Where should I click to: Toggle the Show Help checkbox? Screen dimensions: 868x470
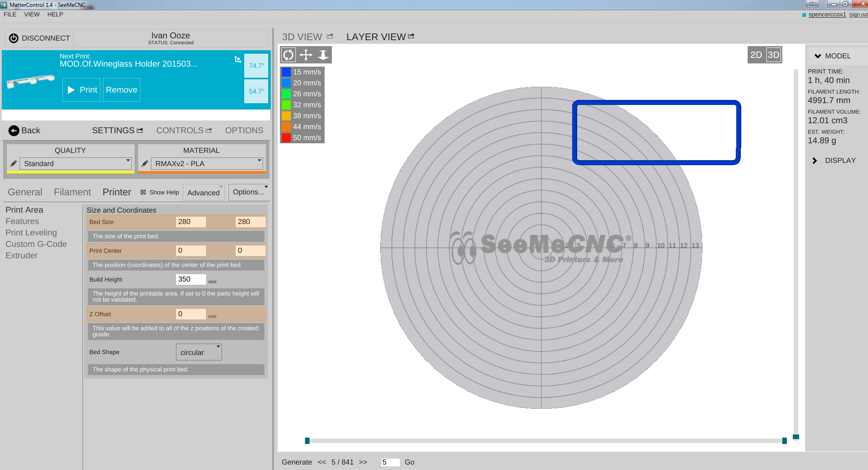(x=143, y=193)
